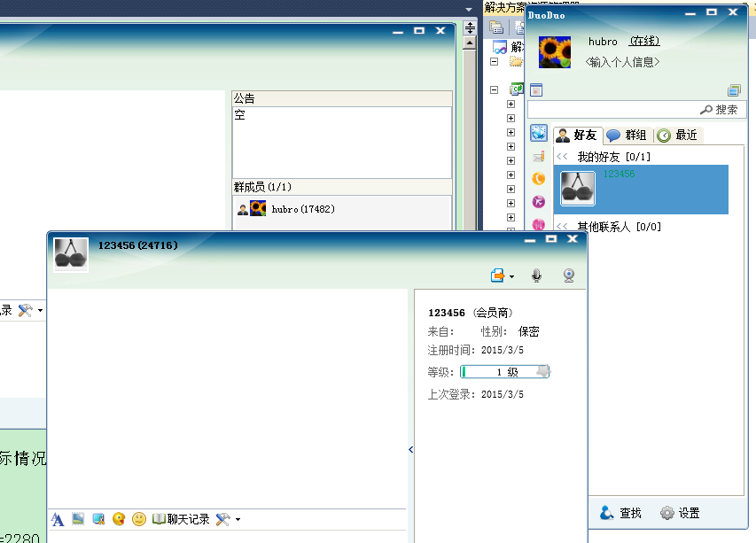Switch to the 群组 groups tab
The width and height of the screenshot is (756, 543).
click(627, 136)
